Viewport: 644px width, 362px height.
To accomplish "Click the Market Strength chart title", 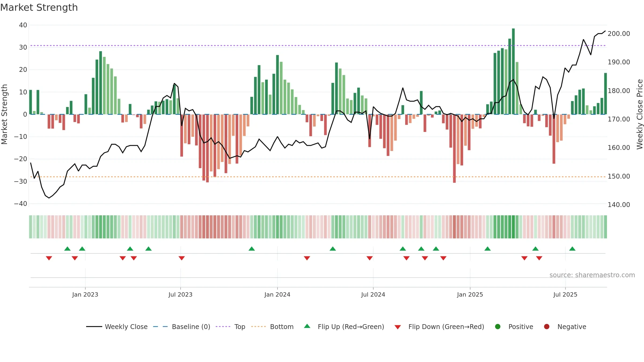I will 39,8.
